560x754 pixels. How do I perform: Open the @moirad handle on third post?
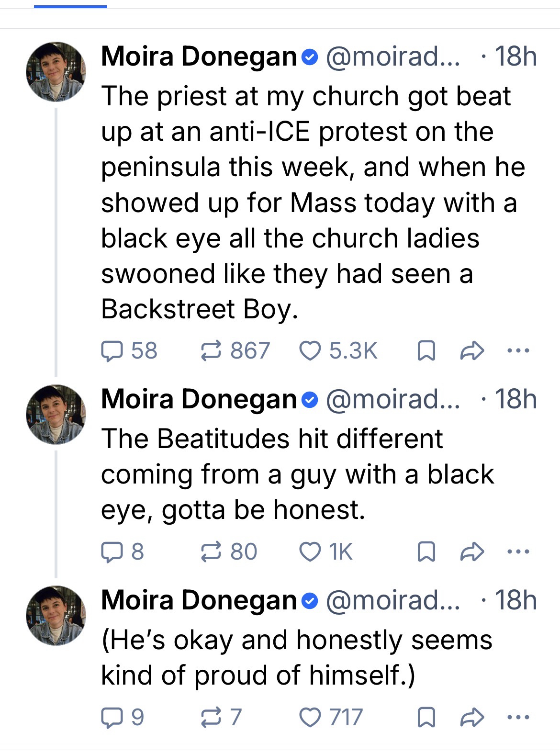pos(392,600)
